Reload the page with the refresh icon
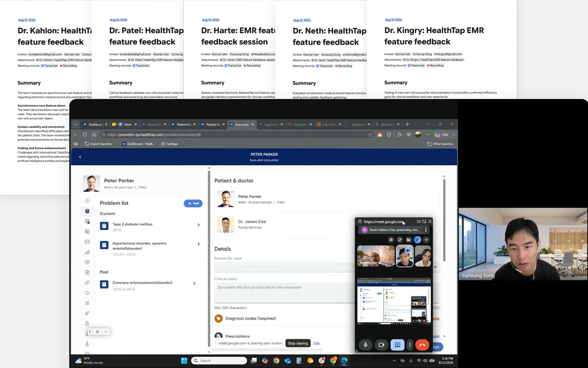 point(85,135)
